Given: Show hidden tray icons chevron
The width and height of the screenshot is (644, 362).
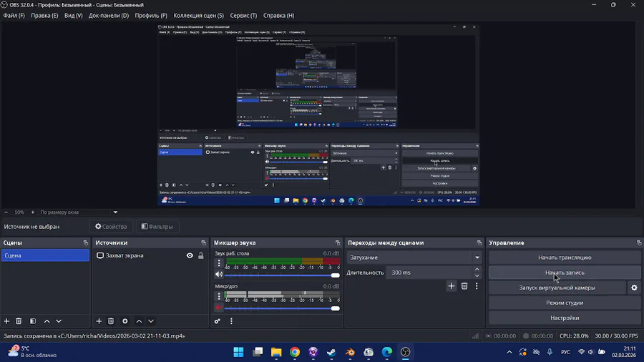Looking at the screenshot, I should [x=509, y=352].
